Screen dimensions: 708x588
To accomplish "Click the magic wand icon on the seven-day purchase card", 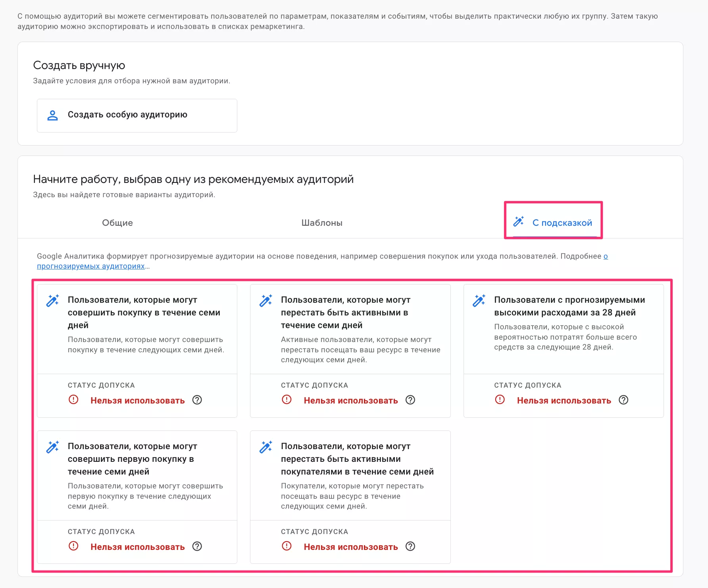I will pos(52,301).
